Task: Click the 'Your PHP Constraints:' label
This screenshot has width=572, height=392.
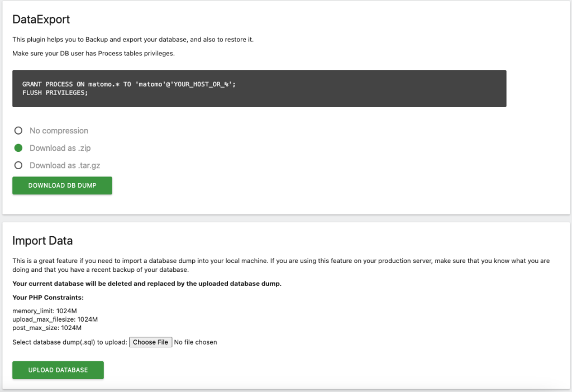Action: click(47, 298)
